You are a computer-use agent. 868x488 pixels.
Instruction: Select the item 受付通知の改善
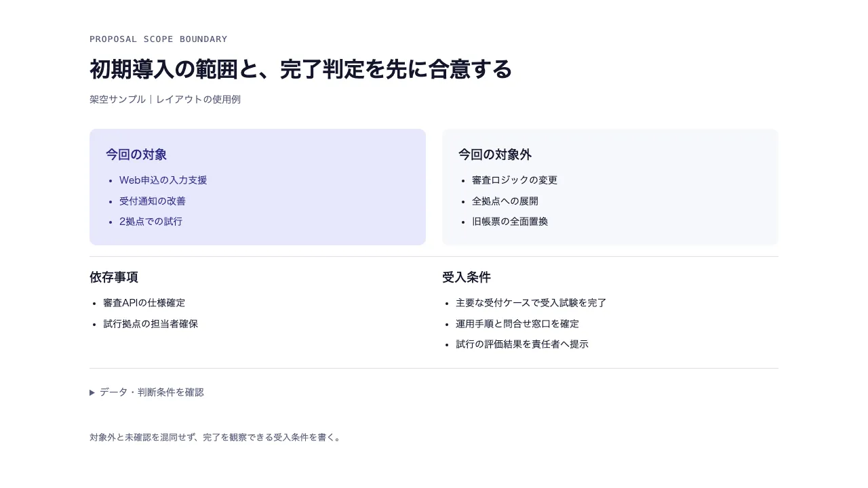[153, 201]
